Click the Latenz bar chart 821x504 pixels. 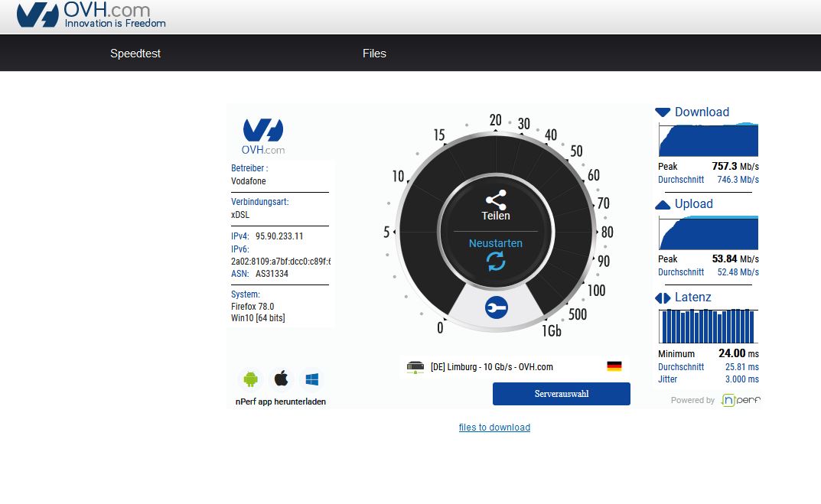pyautogui.click(x=709, y=326)
